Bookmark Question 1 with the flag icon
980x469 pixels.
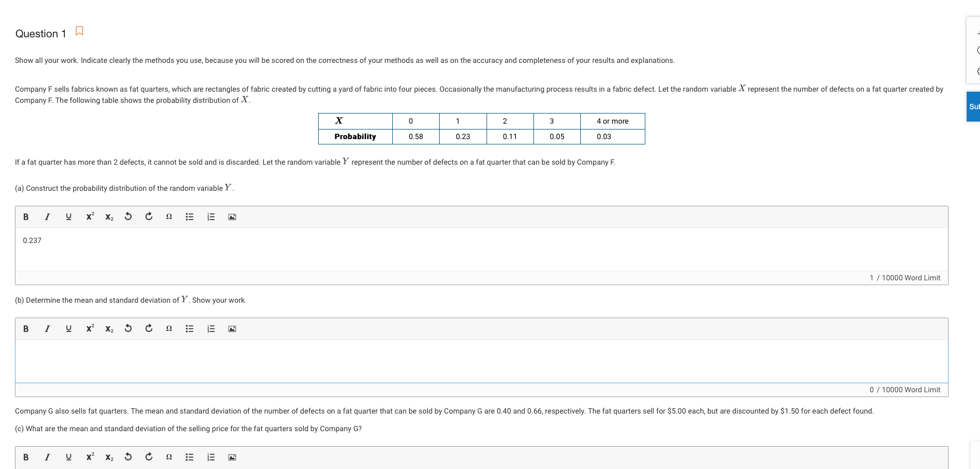click(79, 31)
